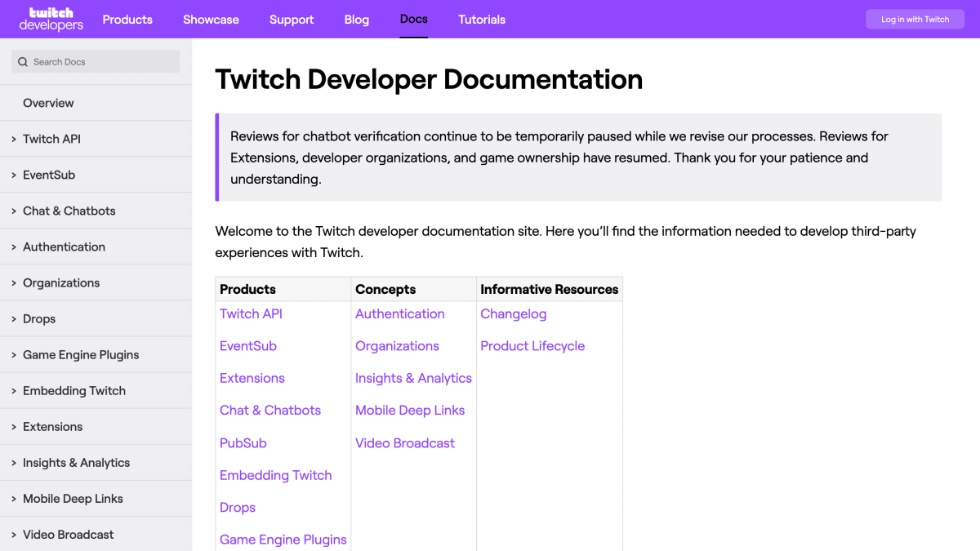Image resolution: width=980 pixels, height=551 pixels.
Task: Follow Insights & Analytics table link
Action: tap(413, 378)
